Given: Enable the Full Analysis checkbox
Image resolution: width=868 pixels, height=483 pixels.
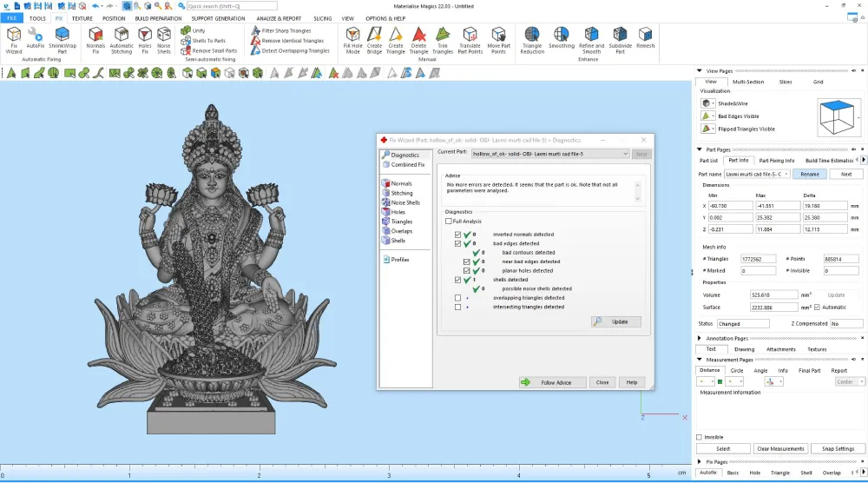Looking at the screenshot, I should coord(449,221).
